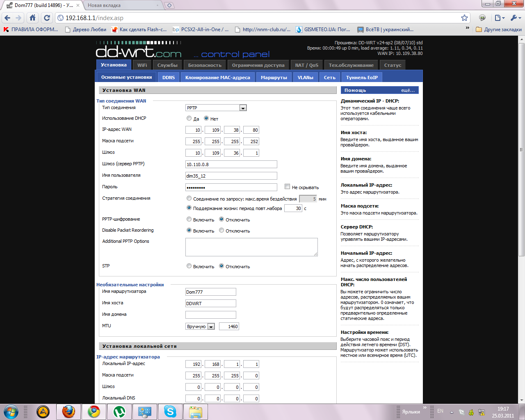Open Windows Explorer folder on taskbar
Image resolution: width=525 pixels, height=420 pixels.
[x=196, y=411]
